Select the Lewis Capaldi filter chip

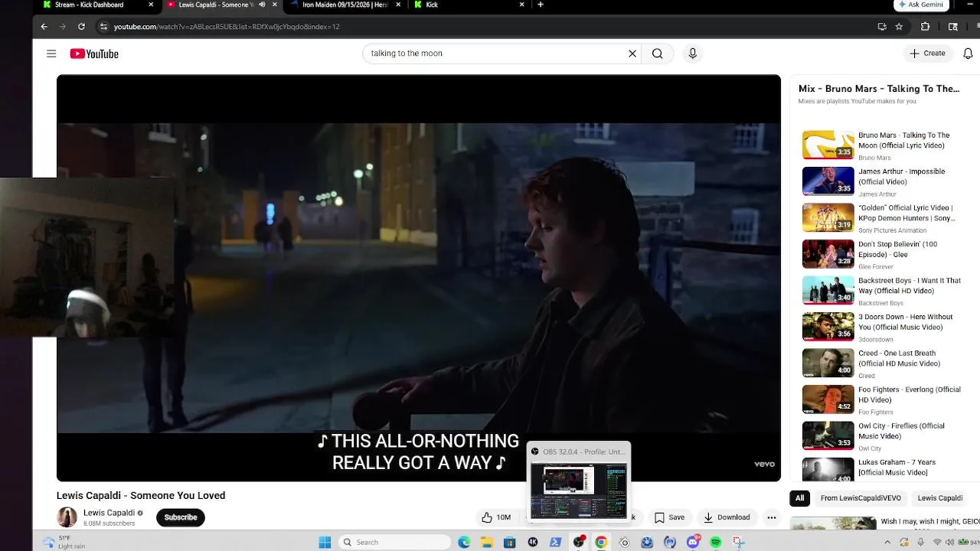(x=940, y=498)
